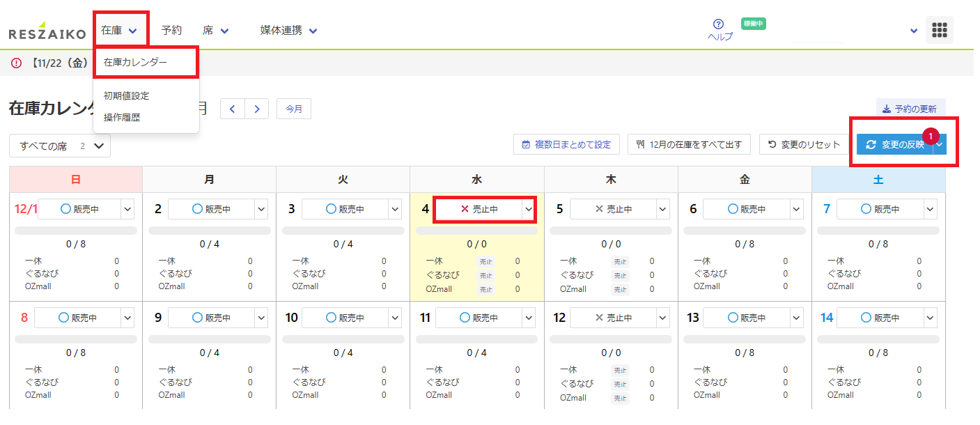Click the download icon on 予約の更新
This screenshot has width=980, height=425.
(x=886, y=109)
